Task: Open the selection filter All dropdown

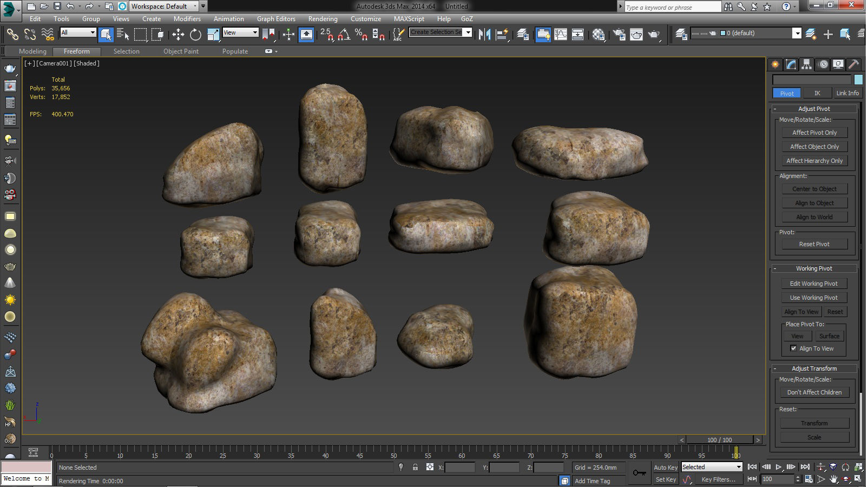Action: pyautogui.click(x=78, y=32)
